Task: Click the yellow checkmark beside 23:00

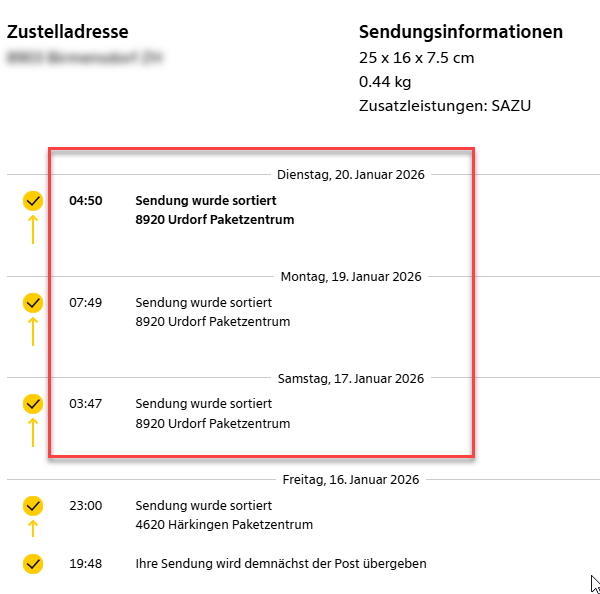Action: click(x=33, y=505)
